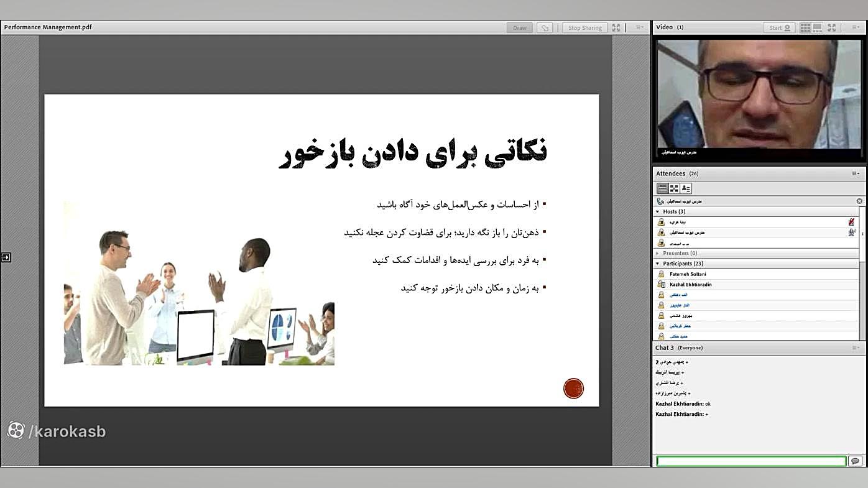Click Start webcam button in Video pod
This screenshot has width=868, height=488.
[x=780, y=27]
